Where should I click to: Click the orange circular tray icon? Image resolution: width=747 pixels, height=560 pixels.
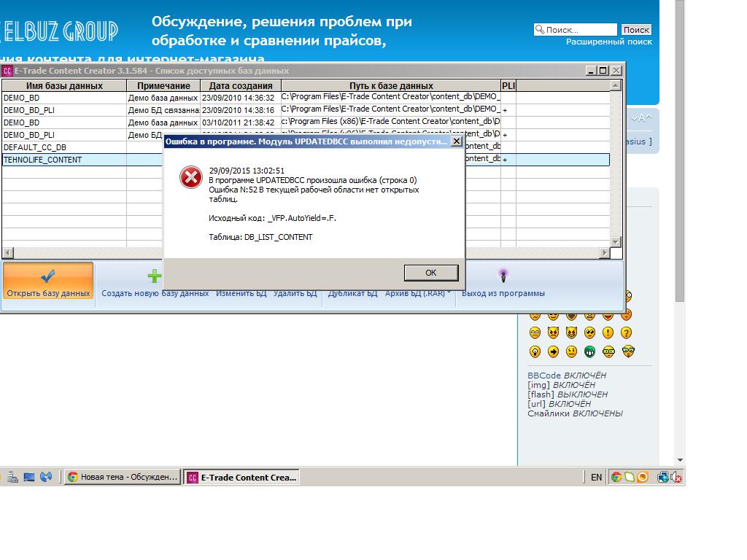tap(643, 477)
